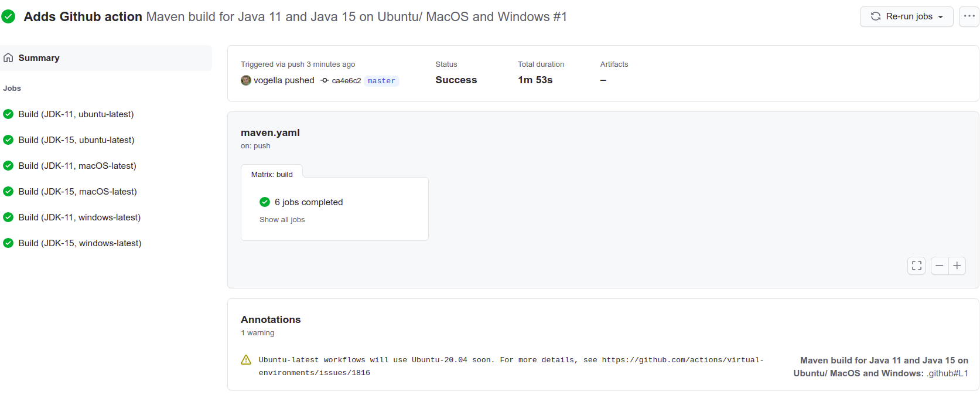Click the maven.yaml workflow heading
The height and width of the screenshot is (415, 980).
click(x=270, y=132)
